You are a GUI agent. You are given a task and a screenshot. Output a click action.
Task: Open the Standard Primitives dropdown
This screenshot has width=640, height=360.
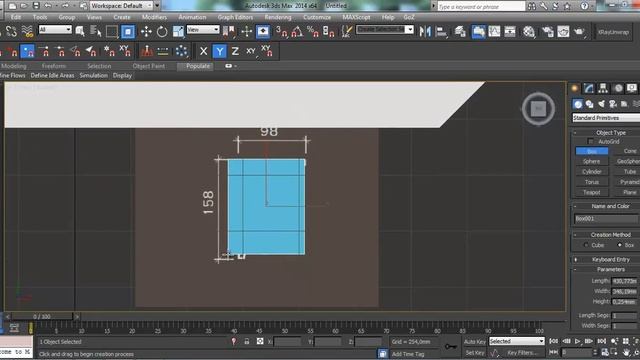pos(606,118)
